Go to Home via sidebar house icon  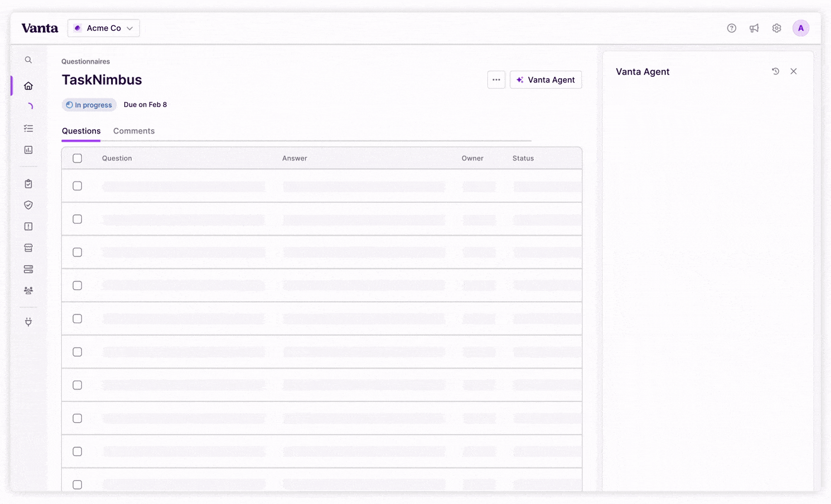28,86
